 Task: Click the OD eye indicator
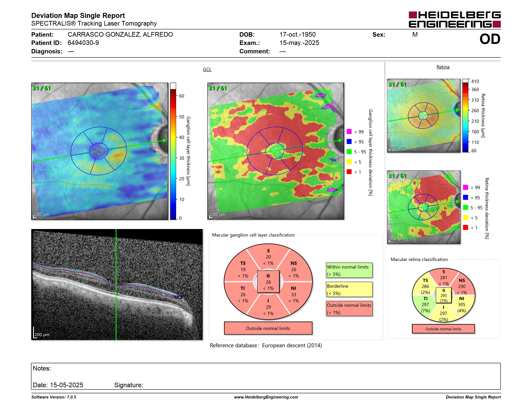pyautogui.click(x=490, y=39)
